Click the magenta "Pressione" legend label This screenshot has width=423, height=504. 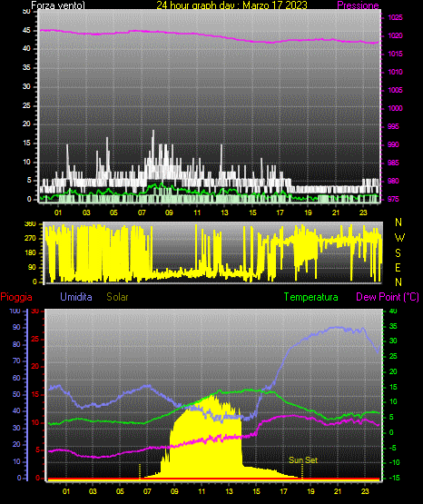[358, 5]
